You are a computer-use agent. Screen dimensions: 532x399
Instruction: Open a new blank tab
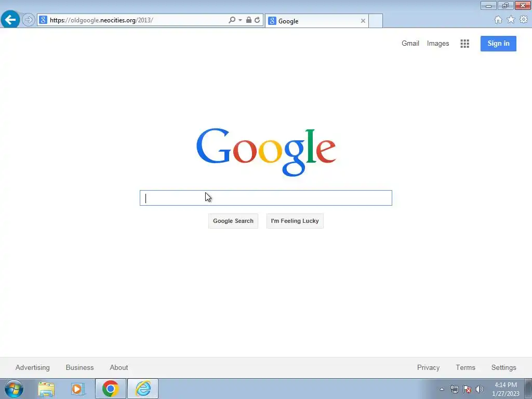point(376,21)
